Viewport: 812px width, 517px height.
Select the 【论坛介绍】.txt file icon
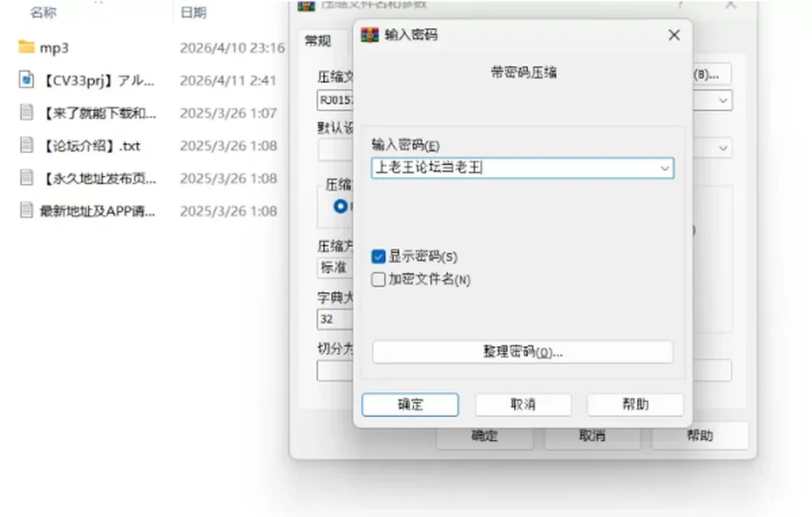[26, 145]
